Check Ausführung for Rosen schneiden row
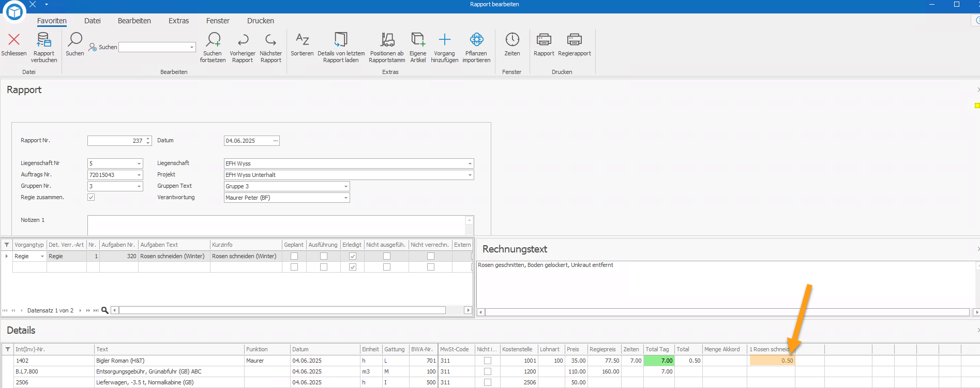This screenshot has height=388, width=980. click(x=324, y=256)
